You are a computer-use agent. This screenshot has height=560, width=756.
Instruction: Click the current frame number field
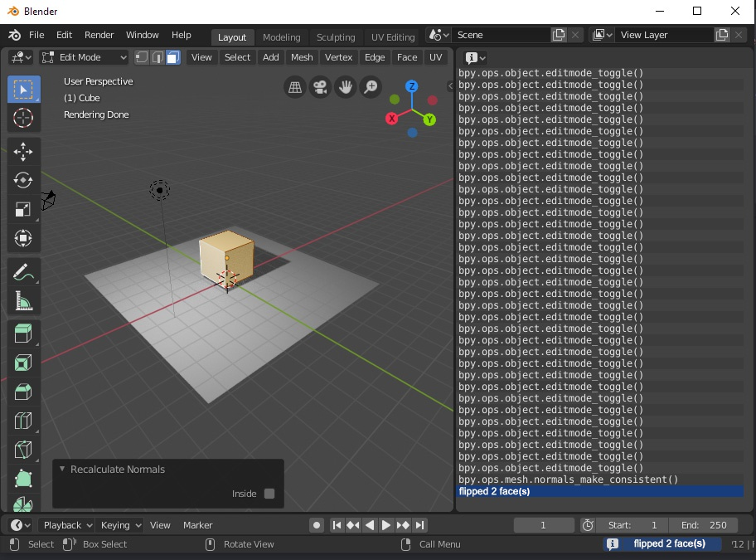(544, 525)
